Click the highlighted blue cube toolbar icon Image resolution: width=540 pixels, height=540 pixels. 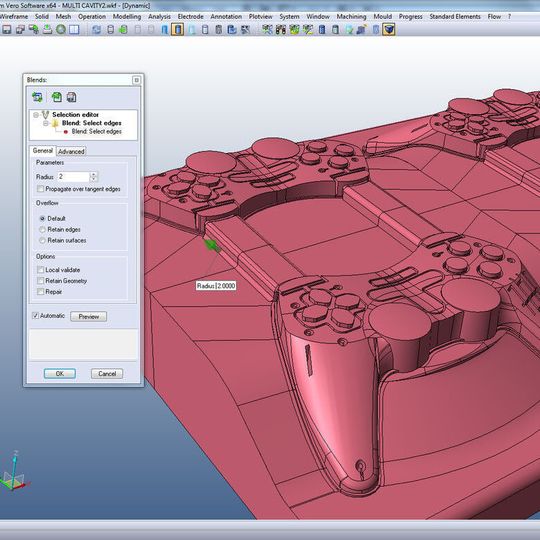click(389, 30)
